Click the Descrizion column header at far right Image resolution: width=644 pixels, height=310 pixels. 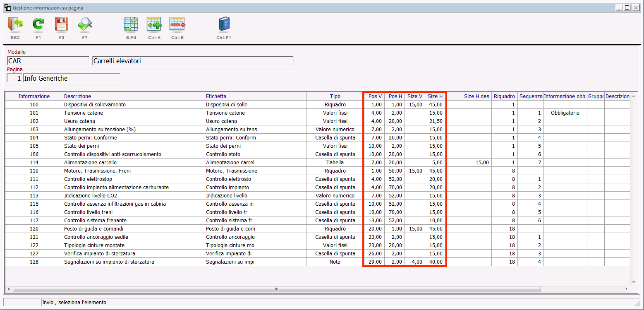click(x=617, y=96)
